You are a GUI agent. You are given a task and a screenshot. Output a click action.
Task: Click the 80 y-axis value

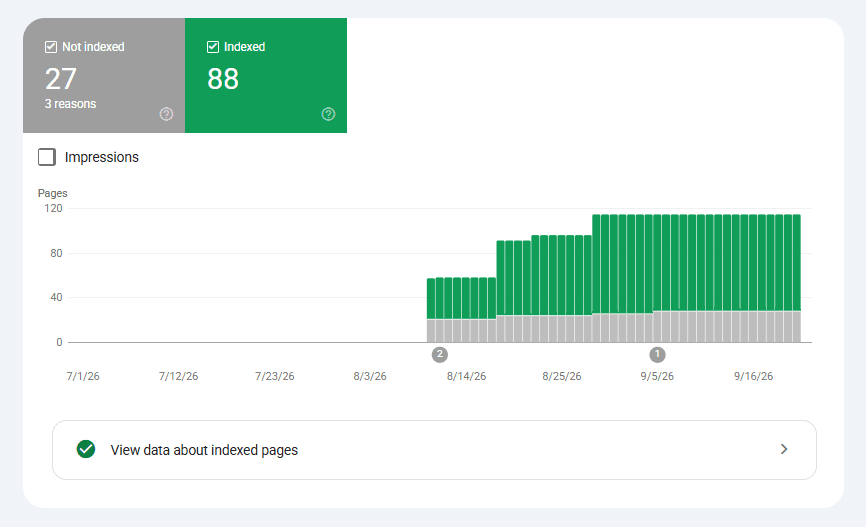pos(56,253)
